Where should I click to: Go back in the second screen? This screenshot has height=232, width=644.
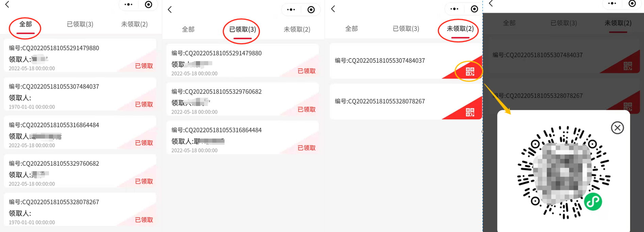[x=170, y=10]
